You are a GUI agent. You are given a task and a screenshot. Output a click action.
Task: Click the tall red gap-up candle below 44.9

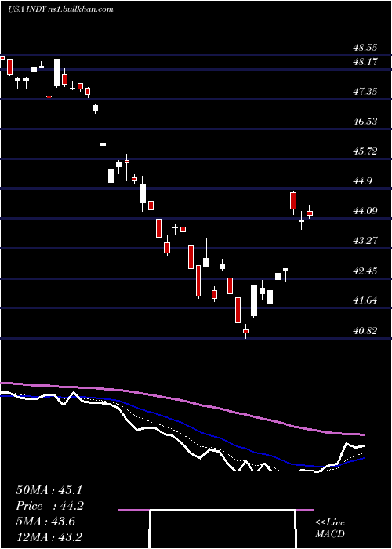pos(293,201)
